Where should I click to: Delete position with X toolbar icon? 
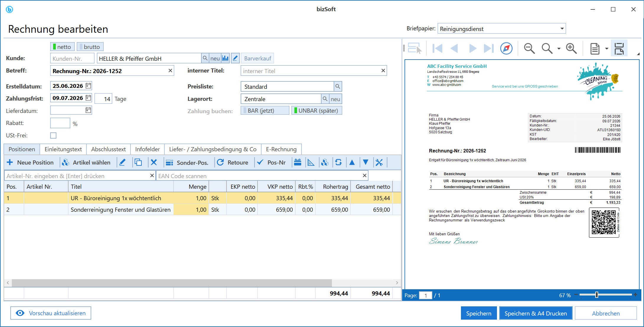tap(154, 162)
